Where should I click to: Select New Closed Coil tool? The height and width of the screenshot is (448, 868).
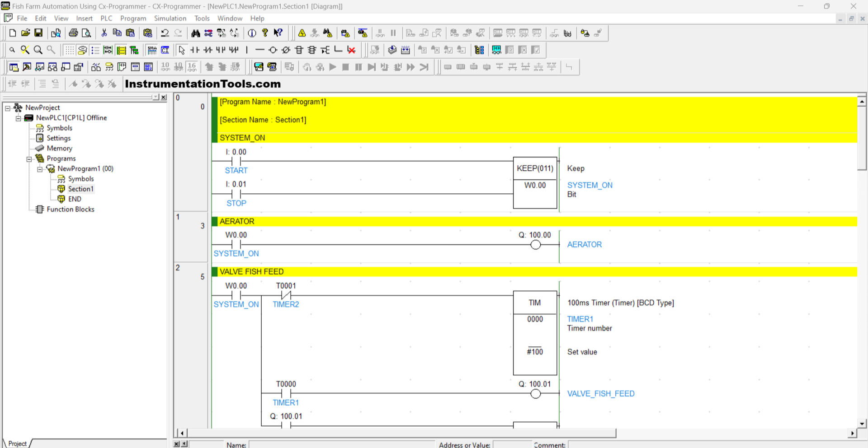pos(286,50)
